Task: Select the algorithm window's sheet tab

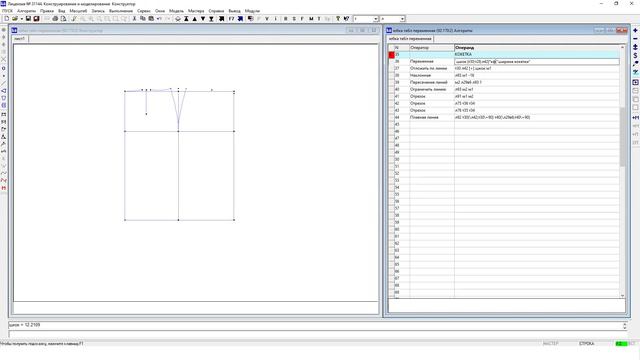Action: tap(410, 39)
